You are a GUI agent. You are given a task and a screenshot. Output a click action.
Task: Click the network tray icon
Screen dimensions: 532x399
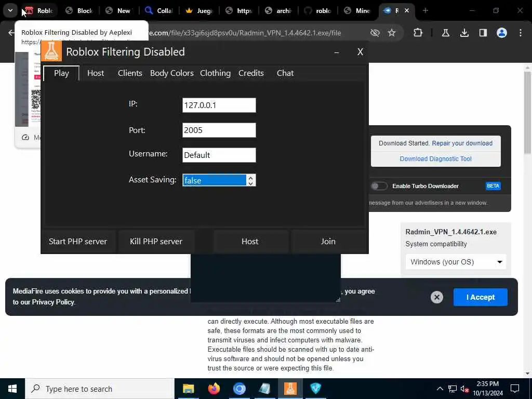453,389
